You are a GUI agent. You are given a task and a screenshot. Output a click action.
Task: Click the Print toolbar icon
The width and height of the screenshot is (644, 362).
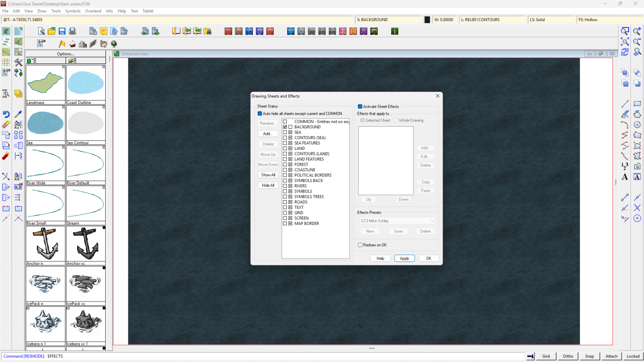coord(73,31)
